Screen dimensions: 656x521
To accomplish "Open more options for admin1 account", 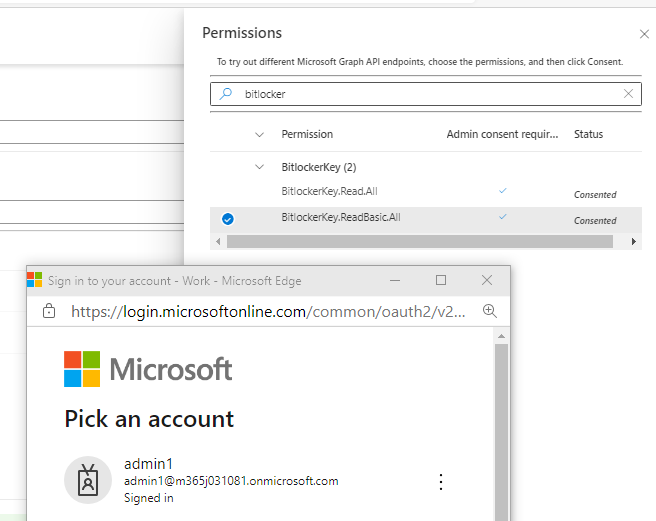I will [441, 482].
